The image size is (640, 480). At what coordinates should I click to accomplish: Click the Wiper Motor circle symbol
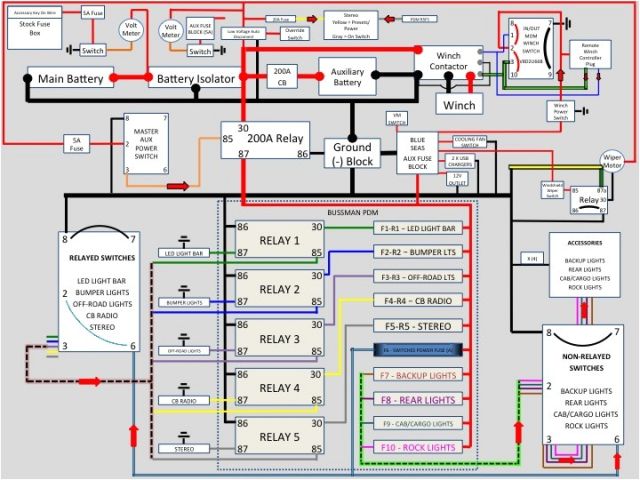click(x=610, y=161)
